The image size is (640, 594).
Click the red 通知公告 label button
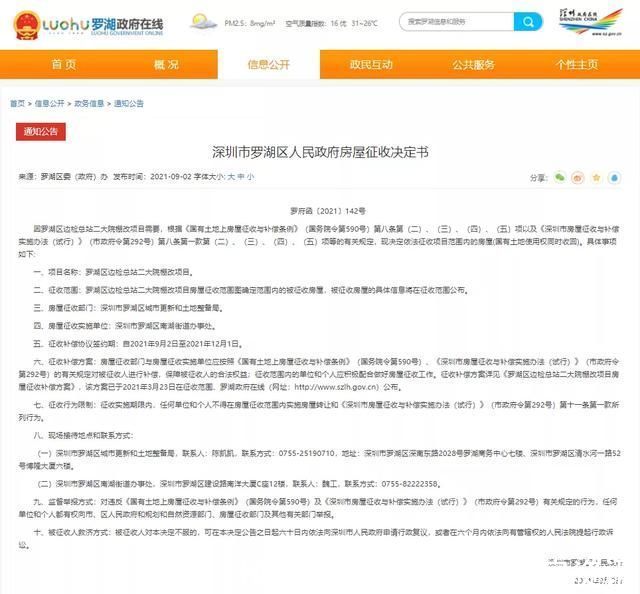click(x=41, y=131)
